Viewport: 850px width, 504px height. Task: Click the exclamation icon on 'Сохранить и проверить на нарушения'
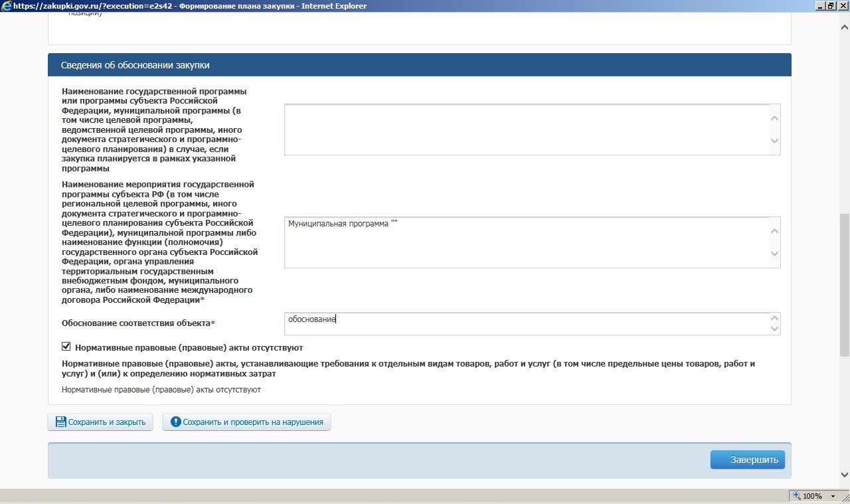tap(175, 422)
